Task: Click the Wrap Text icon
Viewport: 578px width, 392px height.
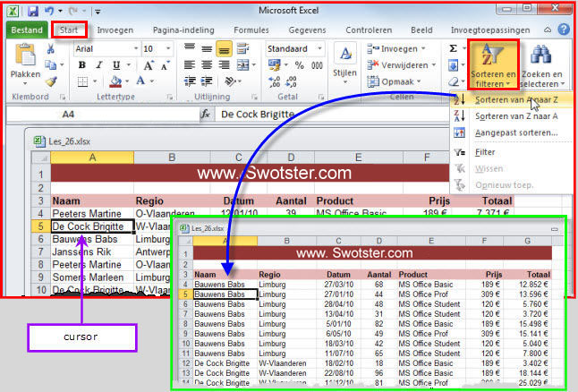Action: pos(242,48)
